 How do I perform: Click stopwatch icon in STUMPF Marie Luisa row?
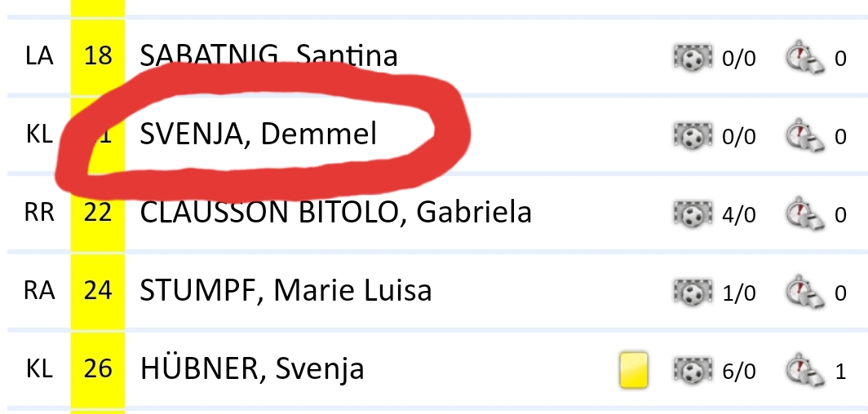[803, 291]
